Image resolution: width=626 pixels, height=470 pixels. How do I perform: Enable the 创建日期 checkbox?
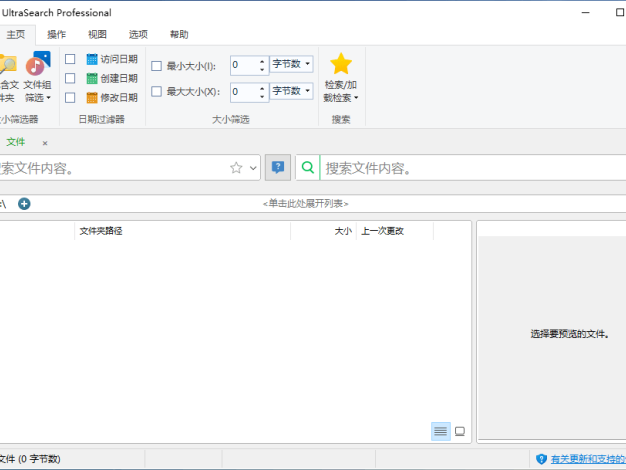(70, 78)
